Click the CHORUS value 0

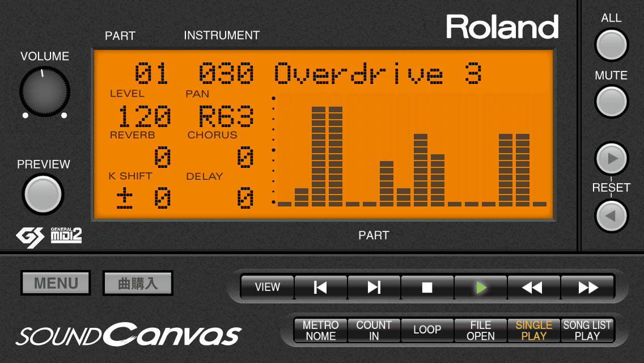point(245,157)
